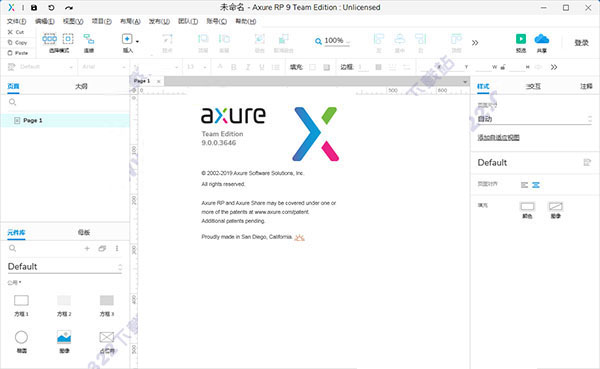Select the image widget in the library
Screen dimensions: 600x369
point(64,341)
